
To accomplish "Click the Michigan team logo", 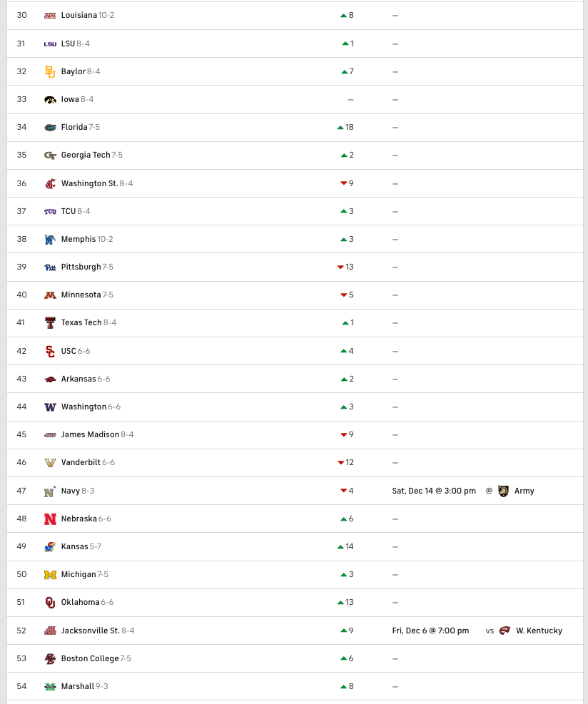I will pyautogui.click(x=50, y=574).
